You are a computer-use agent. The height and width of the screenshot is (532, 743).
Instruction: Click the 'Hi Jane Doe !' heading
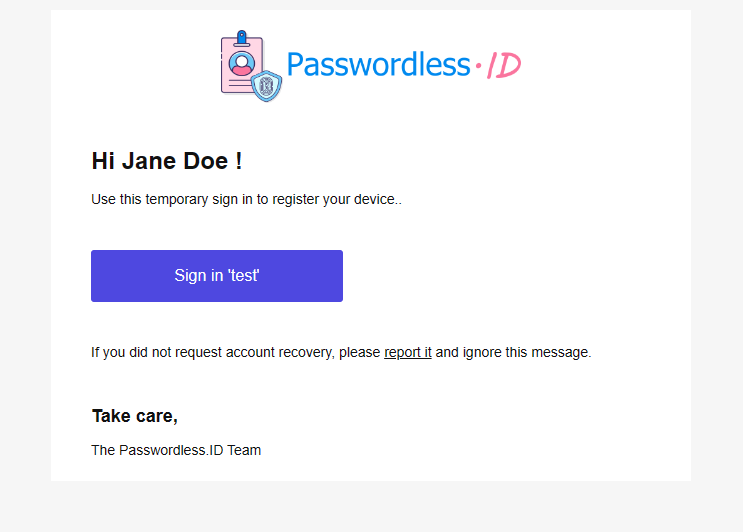point(167,161)
